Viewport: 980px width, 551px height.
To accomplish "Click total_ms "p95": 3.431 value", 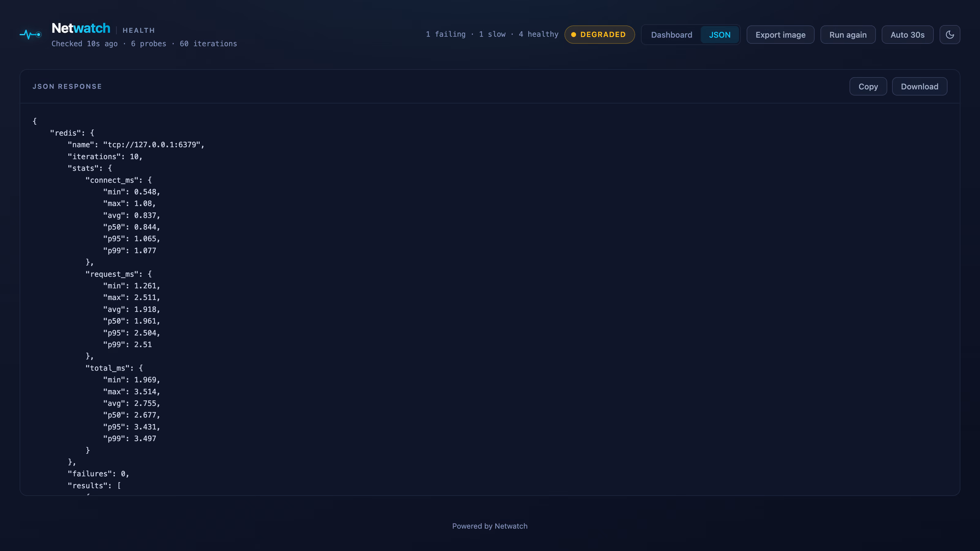I will (131, 427).
